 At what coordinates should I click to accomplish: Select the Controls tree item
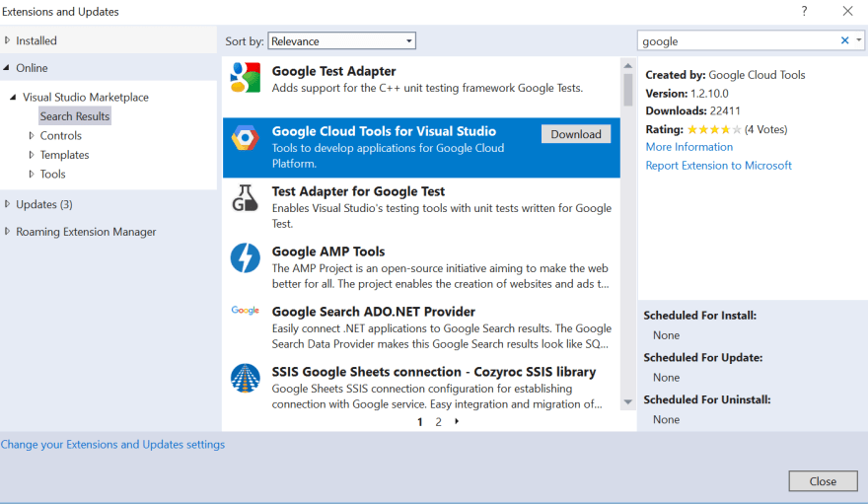pos(61,135)
